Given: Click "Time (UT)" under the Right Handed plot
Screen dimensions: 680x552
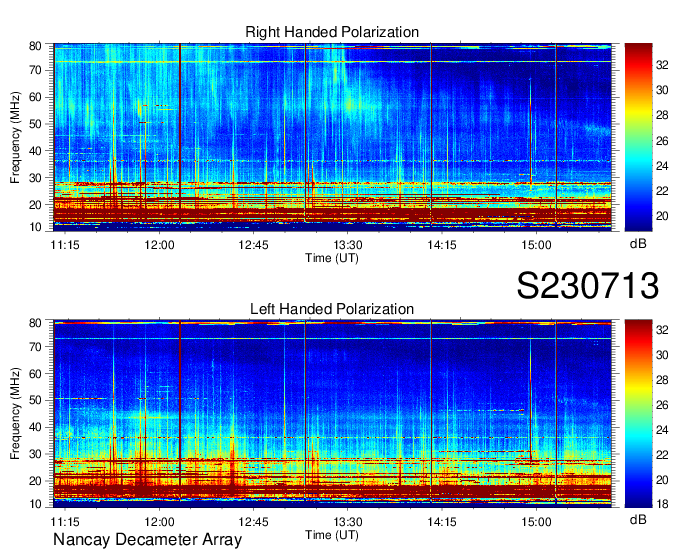Looking at the screenshot, I should click(x=332, y=258).
